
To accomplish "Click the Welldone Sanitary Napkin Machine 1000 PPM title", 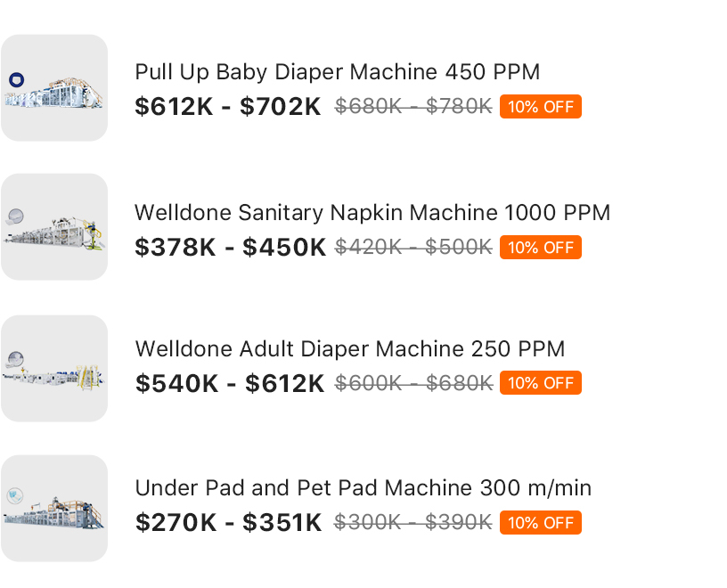I will [372, 213].
